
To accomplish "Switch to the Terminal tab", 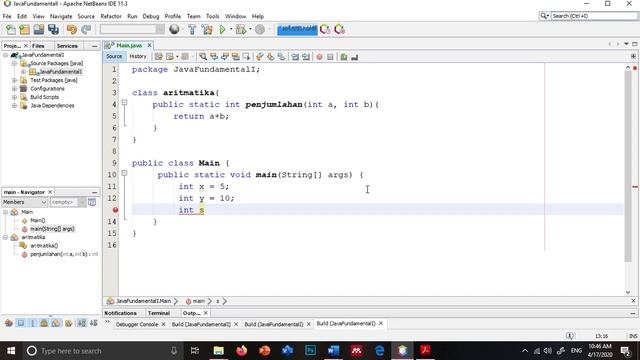I will pos(159,313).
